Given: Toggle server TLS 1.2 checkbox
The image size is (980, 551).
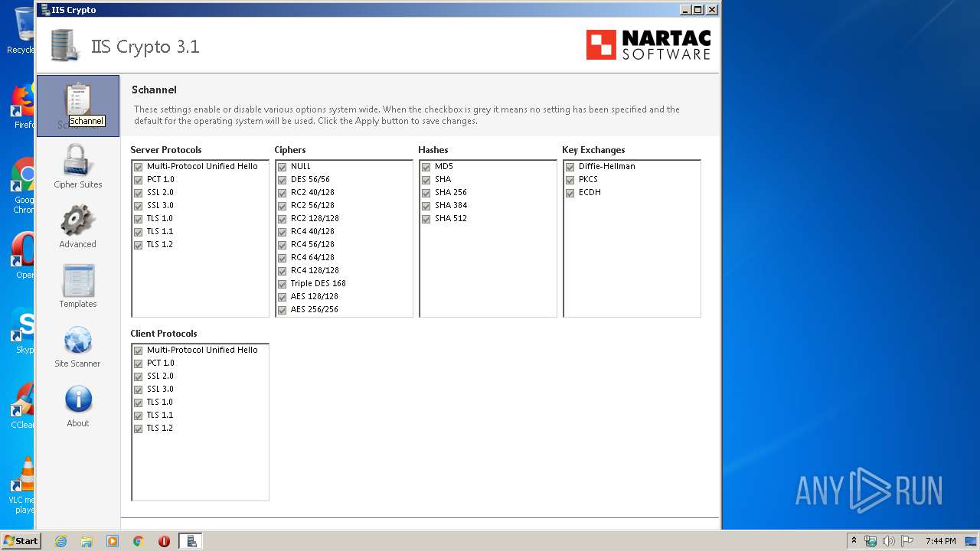Looking at the screenshot, I should click(x=139, y=245).
